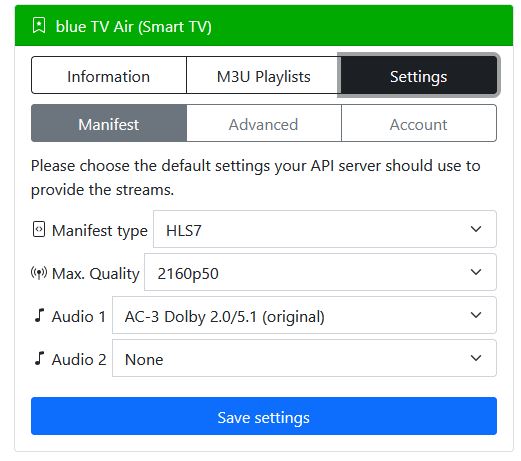
Task: Click the Save settings button
Action: (x=264, y=416)
